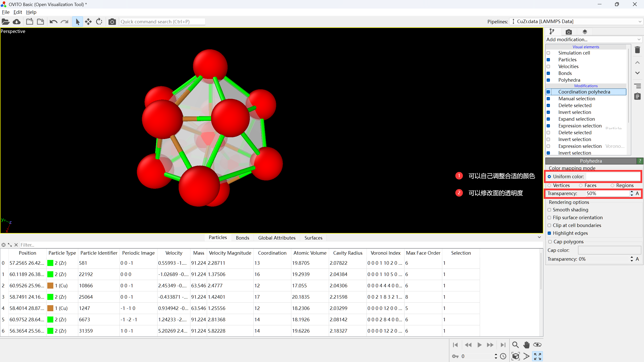The image size is (644, 362).
Task: Expand the Pipelines CuZr.data dropdown
Action: [576, 22]
